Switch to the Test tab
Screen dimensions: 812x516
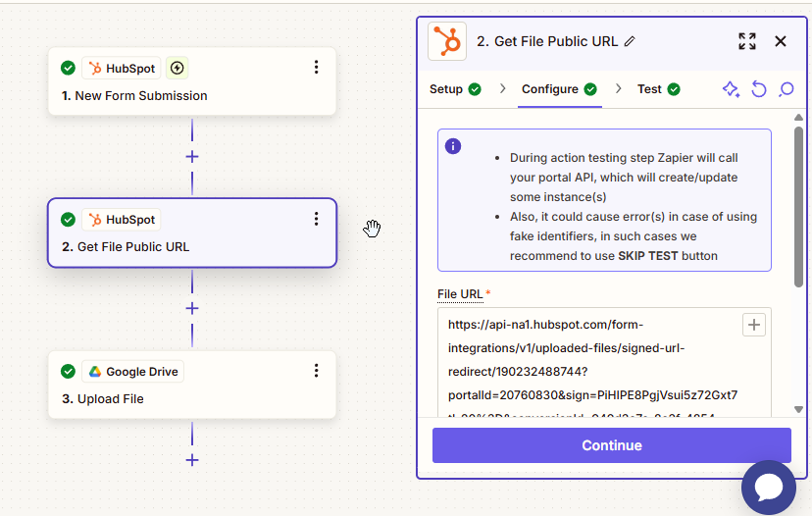click(x=659, y=89)
